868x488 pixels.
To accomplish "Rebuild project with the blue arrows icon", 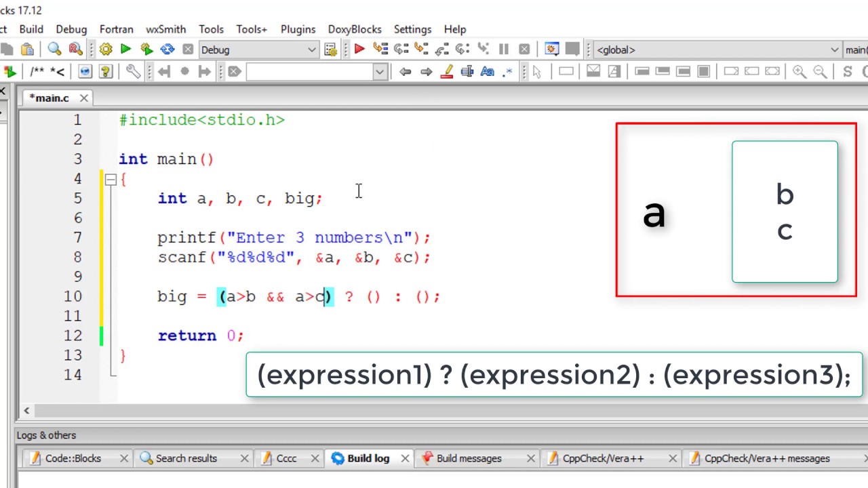I will (x=167, y=49).
